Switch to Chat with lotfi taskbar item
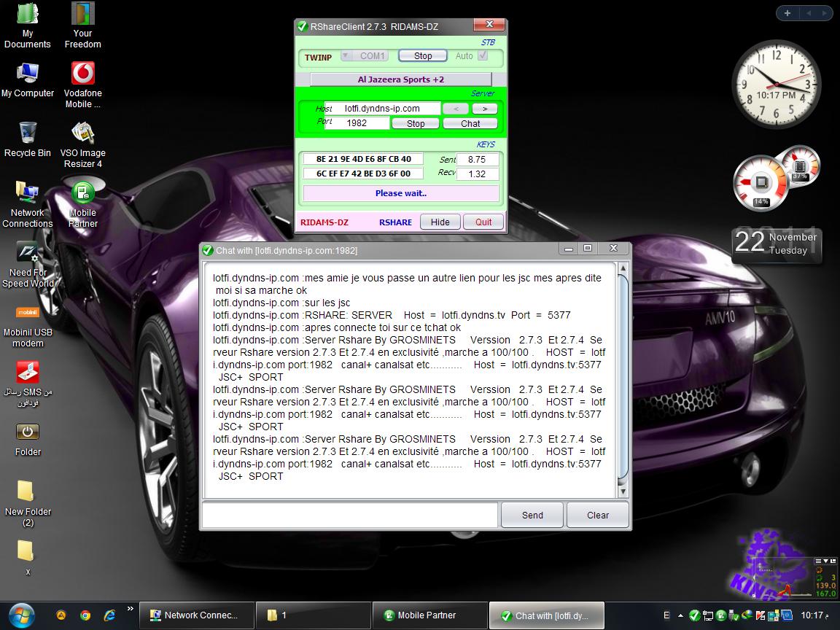This screenshot has width=840, height=630. tap(546, 615)
